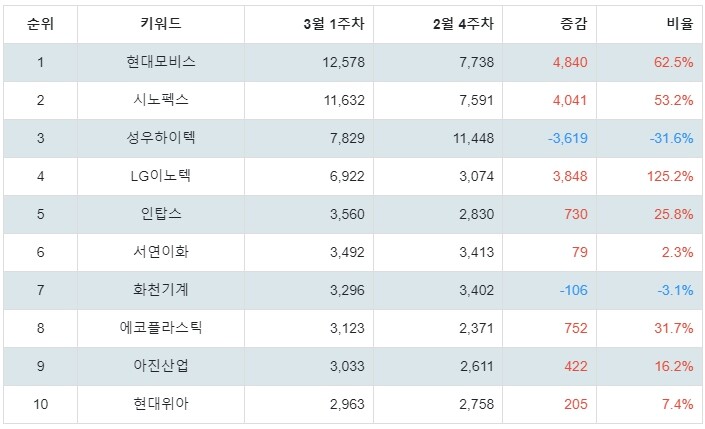The height and width of the screenshot is (429, 705).
Task: Click the 아진산업 keyword
Action: [161, 366]
